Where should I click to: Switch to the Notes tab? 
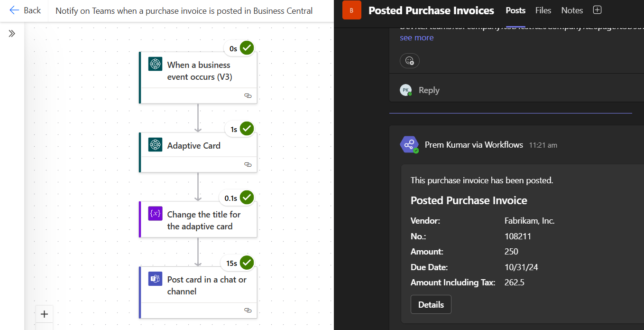[572, 10]
